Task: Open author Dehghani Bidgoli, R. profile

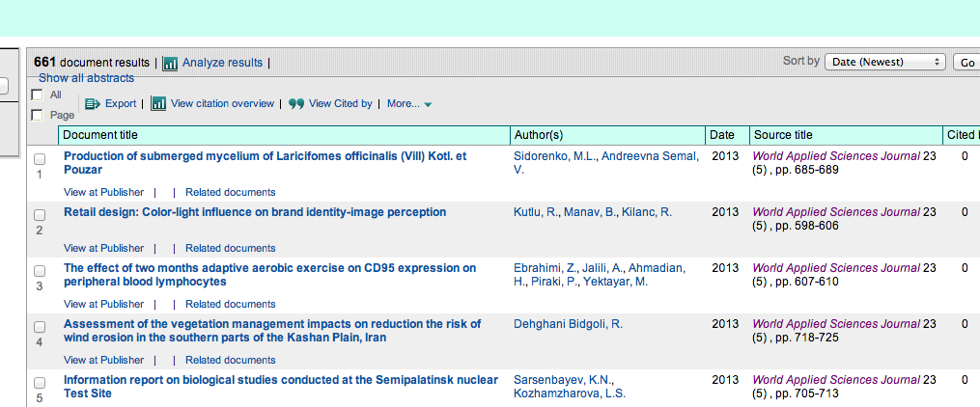Action: 568,324
